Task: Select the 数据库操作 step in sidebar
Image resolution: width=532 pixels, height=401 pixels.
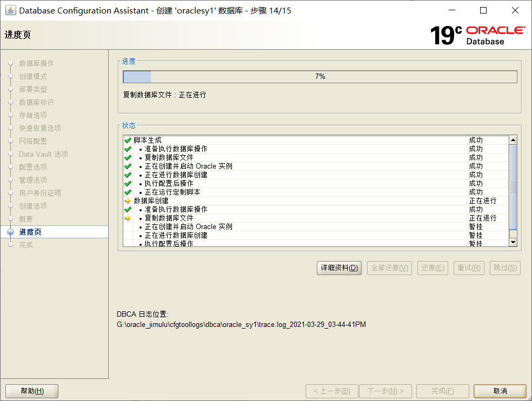Action: [36, 63]
